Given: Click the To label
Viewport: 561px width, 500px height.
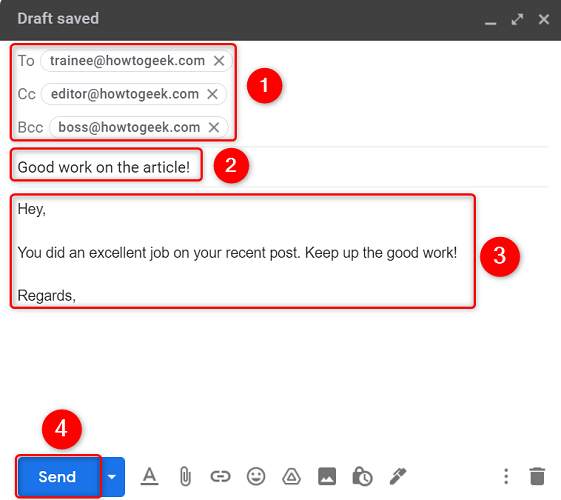Looking at the screenshot, I should click(26, 61).
